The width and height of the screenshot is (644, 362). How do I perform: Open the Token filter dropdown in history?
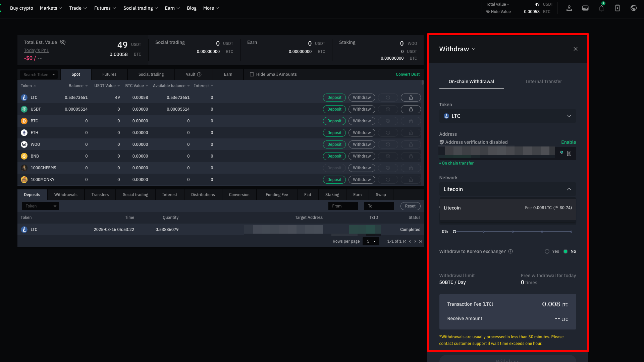pyautogui.click(x=41, y=206)
